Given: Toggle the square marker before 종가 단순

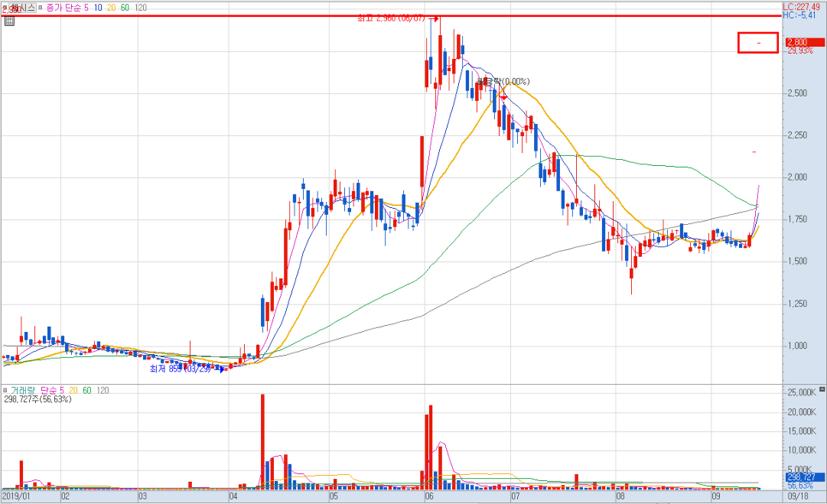Looking at the screenshot, I should click(40, 8).
